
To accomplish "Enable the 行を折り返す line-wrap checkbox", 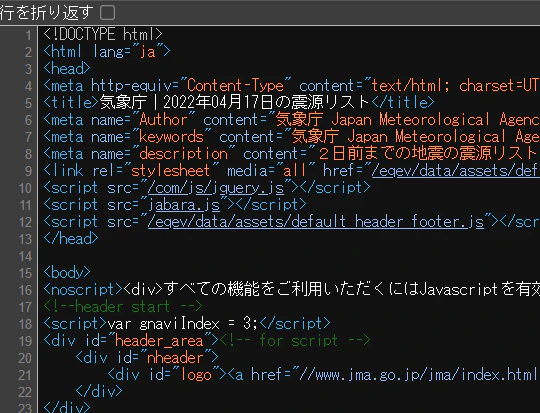I will click(x=107, y=13).
